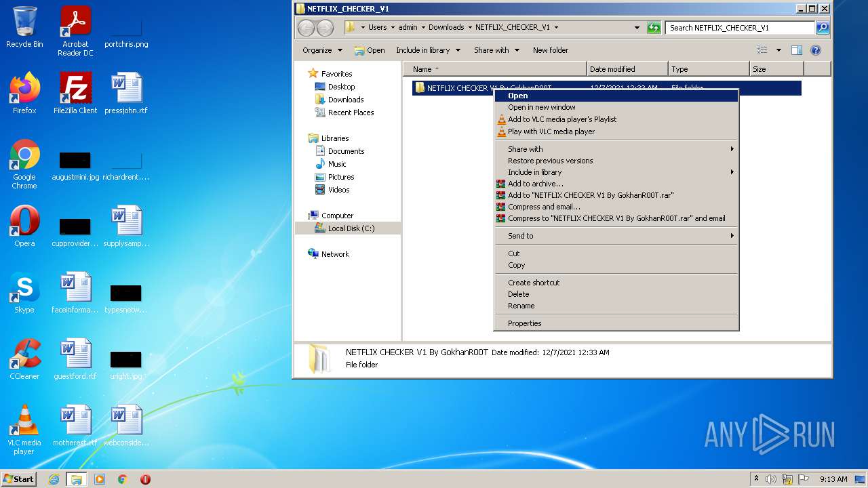
Task: Open the change view options dropdown arrow
Action: [778, 50]
